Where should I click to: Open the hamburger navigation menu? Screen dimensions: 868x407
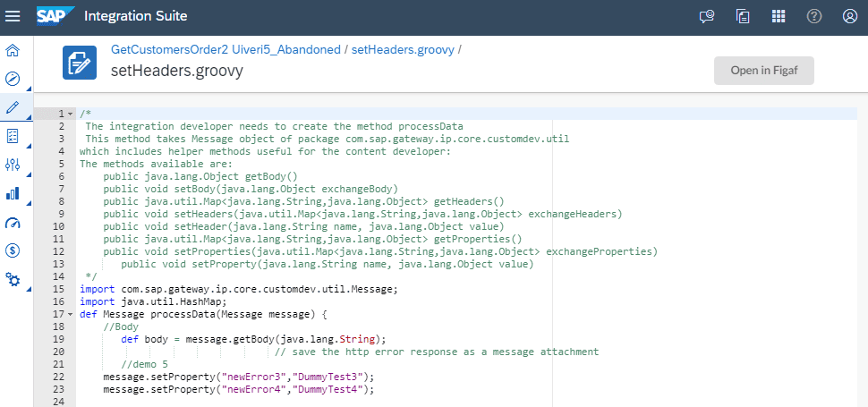click(13, 17)
